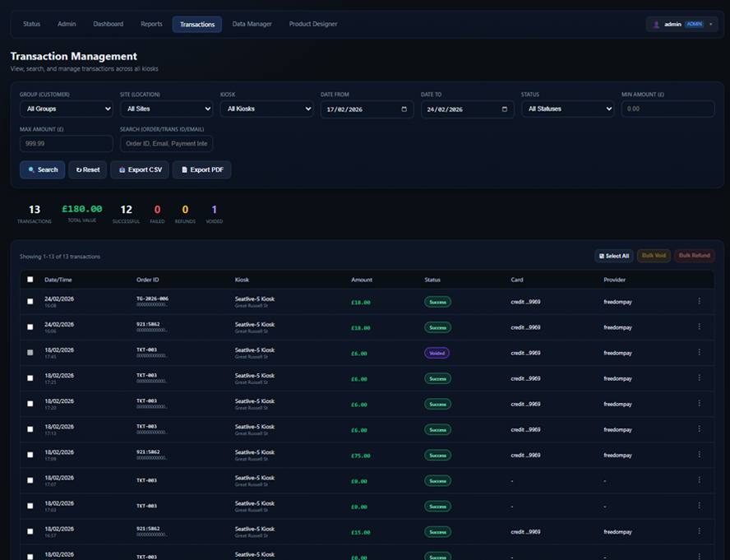Open actions menu for the £75.00 transaction
The height and width of the screenshot is (560, 730).
(699, 455)
